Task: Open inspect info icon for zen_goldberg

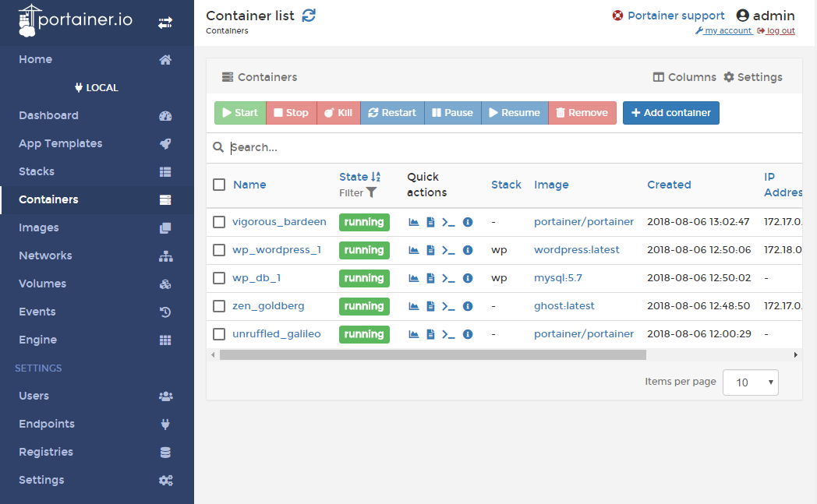Action: click(468, 306)
